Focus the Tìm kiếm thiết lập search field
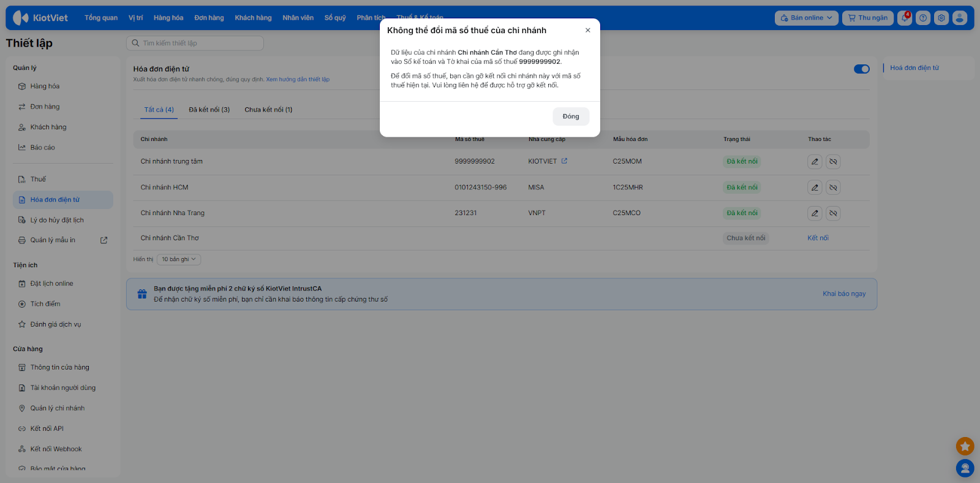This screenshot has width=980, height=483. 195,43
